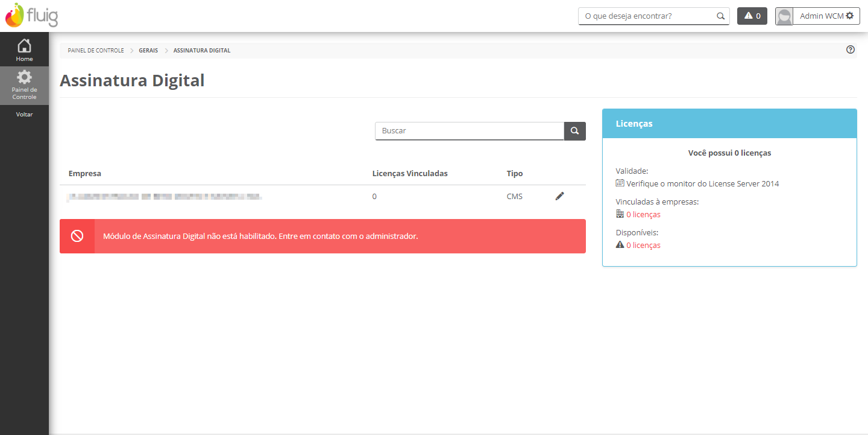Open the Admin WCM user menu

click(826, 16)
